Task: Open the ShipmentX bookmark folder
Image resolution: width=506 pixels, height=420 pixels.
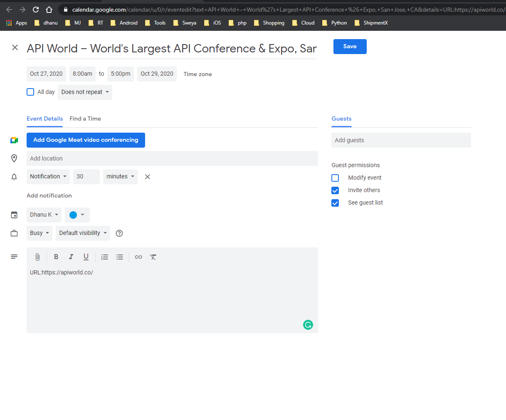Action: [x=371, y=23]
